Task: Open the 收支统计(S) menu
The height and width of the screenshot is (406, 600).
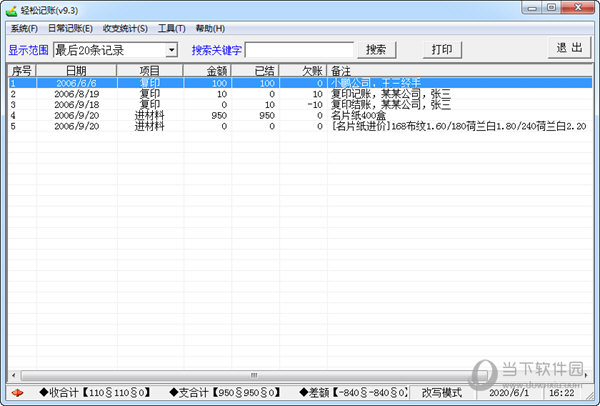Action: tap(125, 29)
